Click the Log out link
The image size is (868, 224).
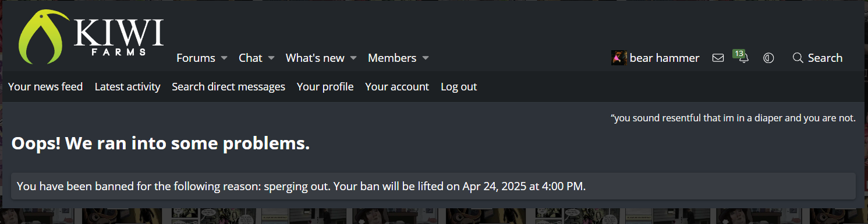(459, 87)
